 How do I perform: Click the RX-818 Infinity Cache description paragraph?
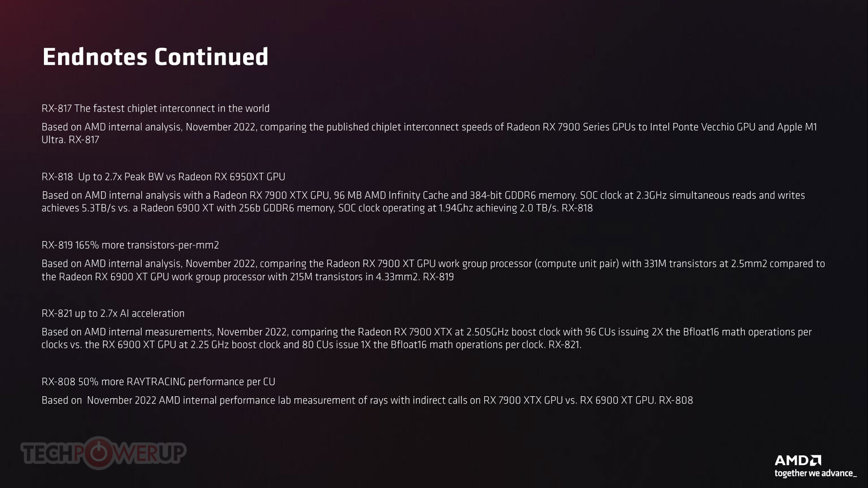click(x=423, y=202)
